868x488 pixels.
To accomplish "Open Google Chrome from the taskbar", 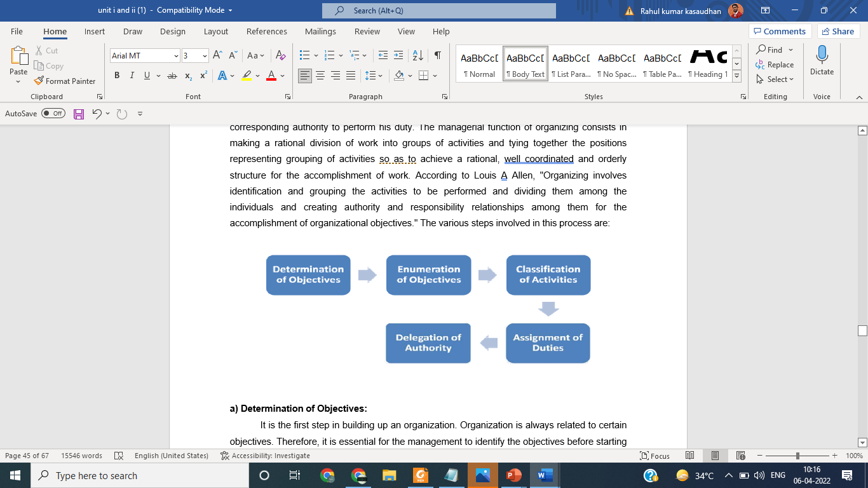I will (x=328, y=475).
